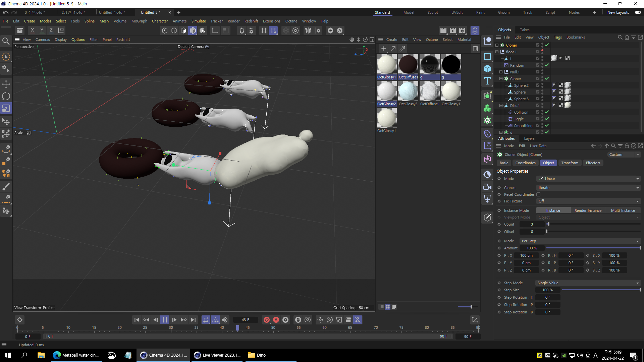The height and width of the screenshot is (362, 644).
Task: Open the Coordinates attribute tab
Action: (x=525, y=163)
